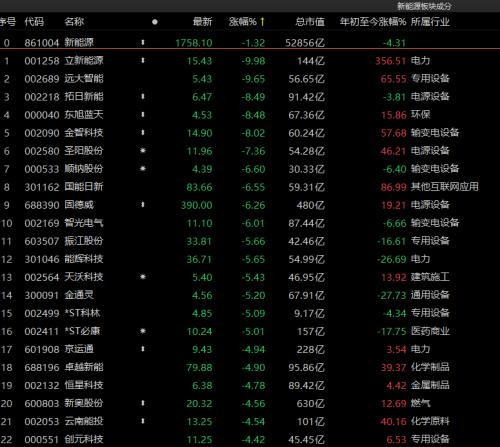Click the marker icon beside 立新能源
This screenshot has height=447, width=500.
point(143,61)
